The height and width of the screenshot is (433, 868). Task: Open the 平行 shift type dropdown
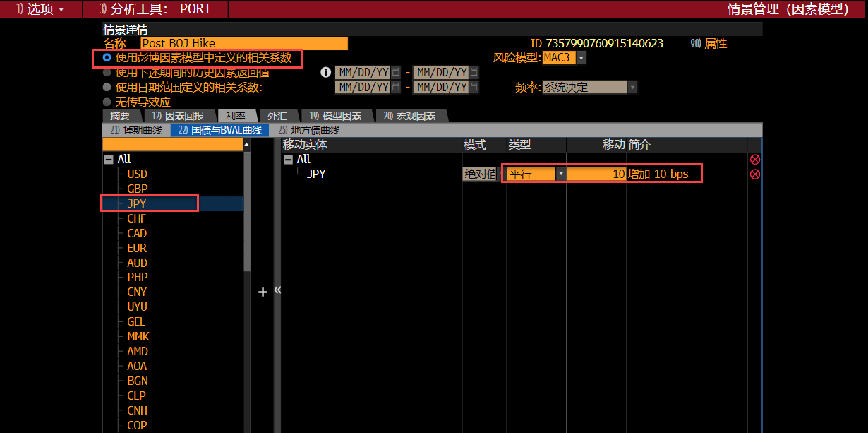tap(561, 174)
